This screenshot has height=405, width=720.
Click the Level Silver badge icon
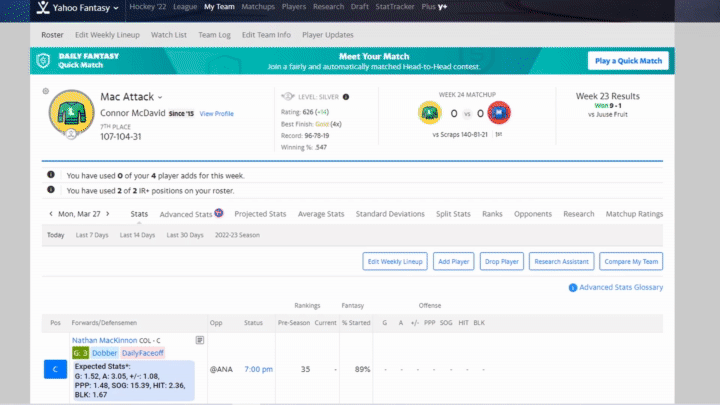287,96
